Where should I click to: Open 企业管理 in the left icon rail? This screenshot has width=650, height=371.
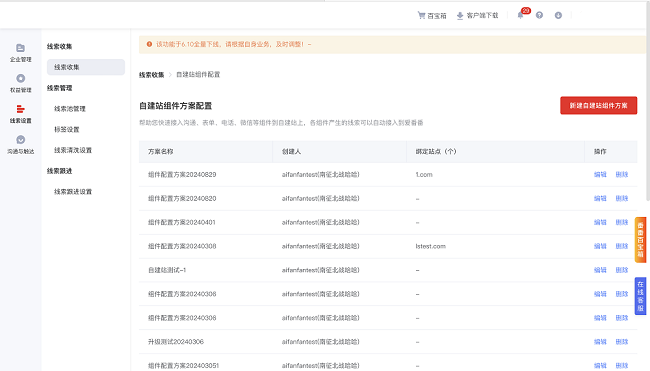pyautogui.click(x=20, y=53)
